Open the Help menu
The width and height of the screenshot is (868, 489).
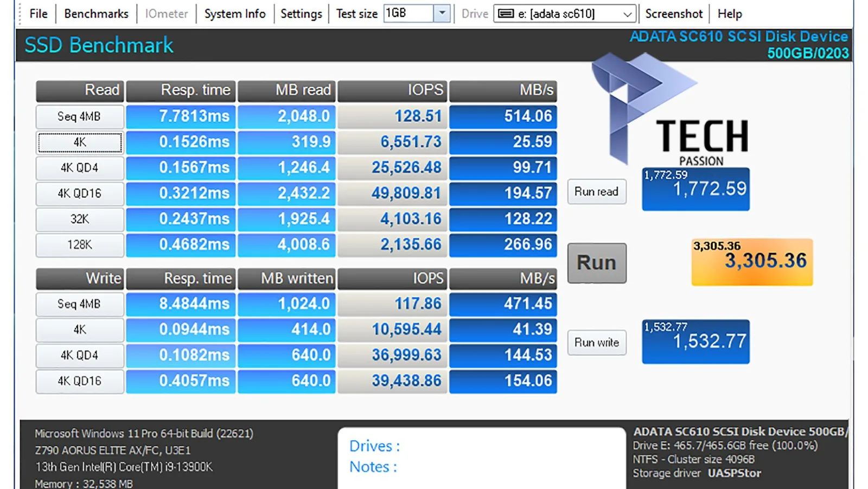click(x=730, y=14)
